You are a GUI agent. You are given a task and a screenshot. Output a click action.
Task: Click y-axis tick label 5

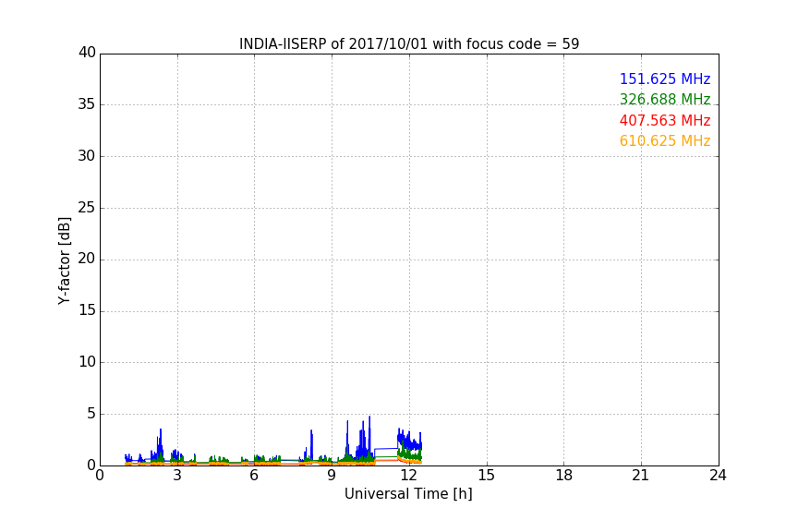pyautogui.click(x=91, y=414)
